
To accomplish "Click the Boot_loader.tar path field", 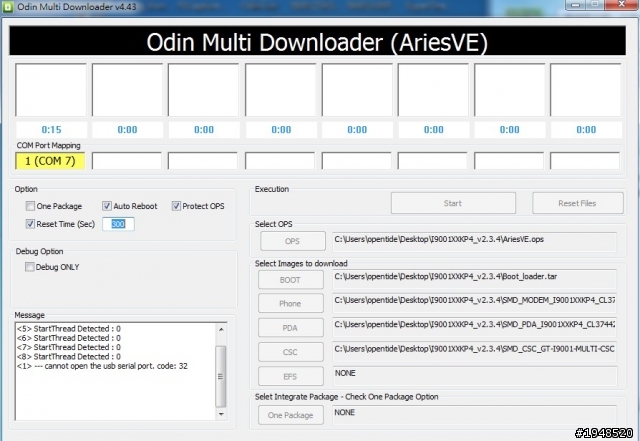I will click(475, 279).
